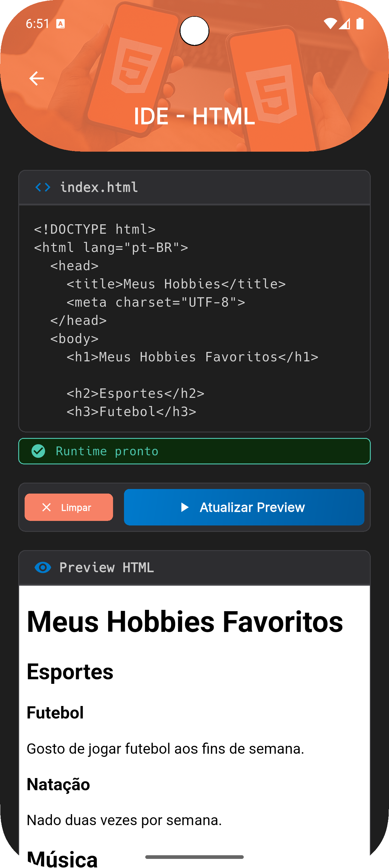Tap the battery icon in status bar

360,24
